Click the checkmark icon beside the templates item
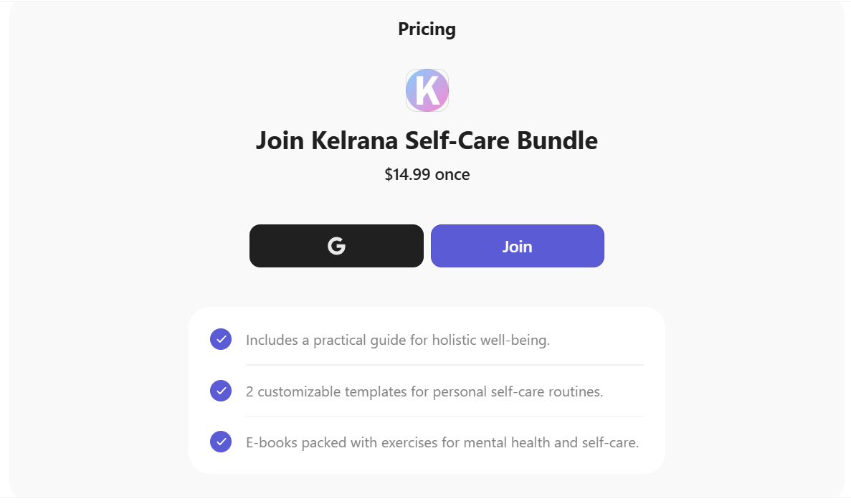851x504 pixels. [x=221, y=391]
